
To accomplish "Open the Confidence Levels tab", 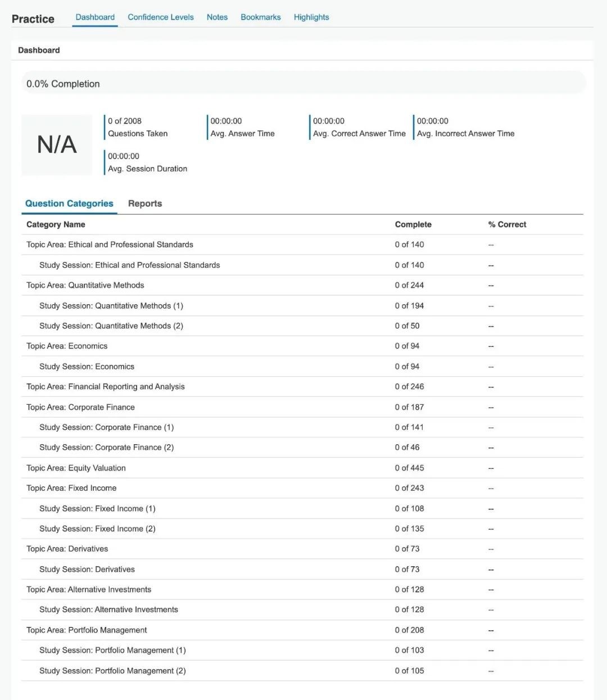I will (160, 17).
